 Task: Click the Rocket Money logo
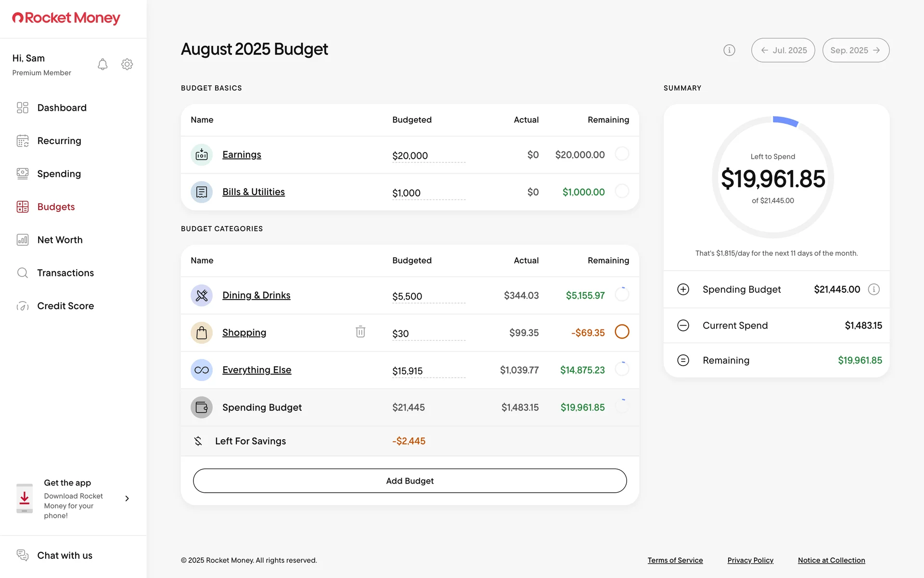tap(66, 18)
